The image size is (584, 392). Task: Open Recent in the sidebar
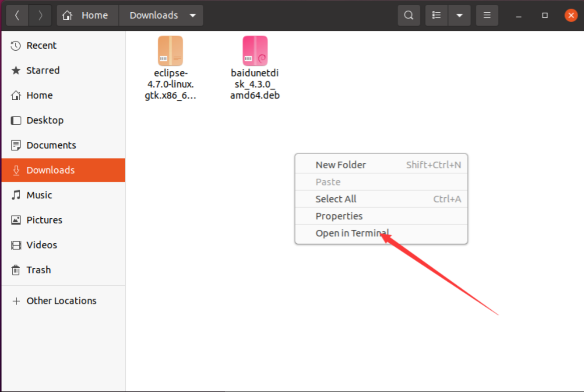[63, 45]
